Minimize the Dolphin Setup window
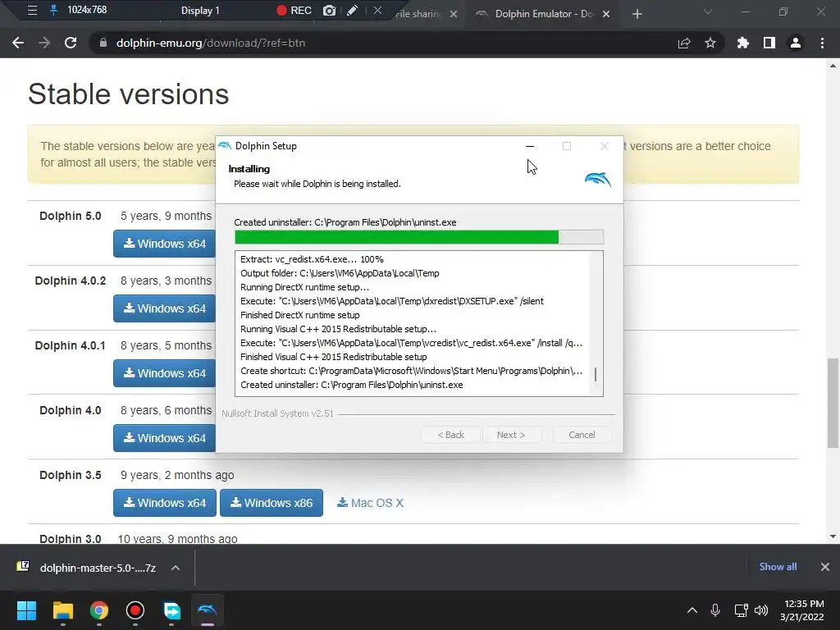Image resolution: width=840 pixels, height=630 pixels. [x=530, y=146]
